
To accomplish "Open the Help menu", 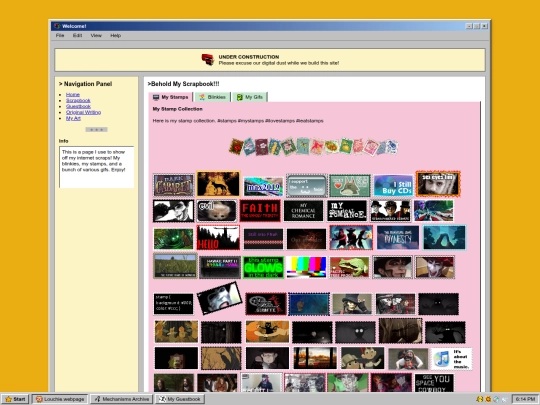I will (x=115, y=35).
